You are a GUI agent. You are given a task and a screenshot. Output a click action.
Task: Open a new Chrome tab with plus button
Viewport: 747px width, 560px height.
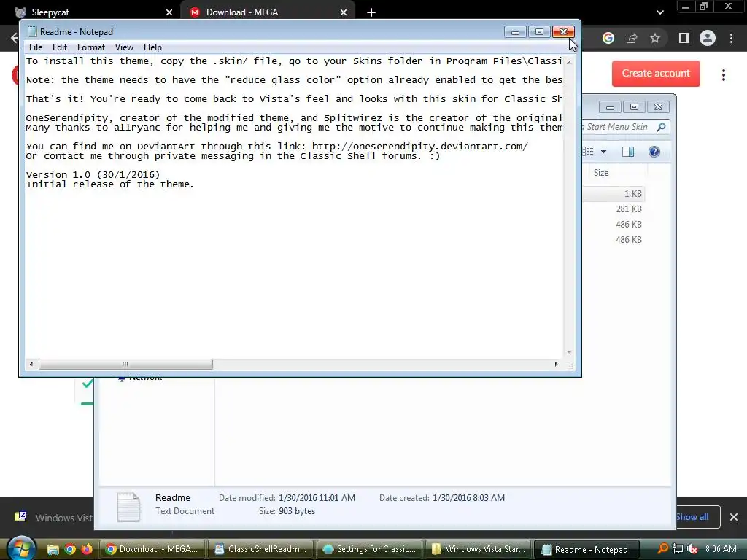click(371, 12)
